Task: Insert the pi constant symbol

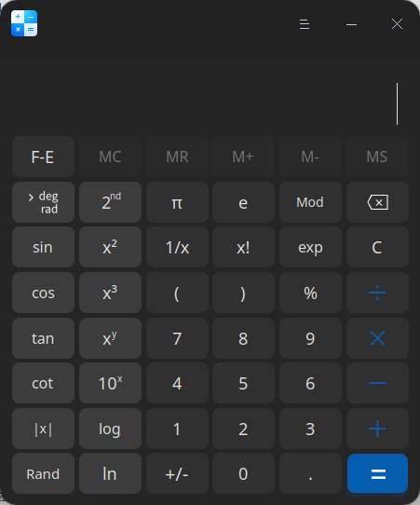Action: point(177,202)
